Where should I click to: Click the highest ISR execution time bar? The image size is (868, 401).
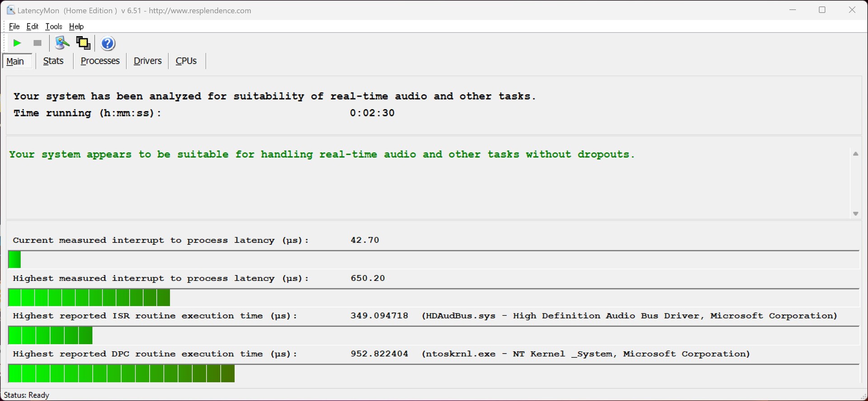pyautogui.click(x=51, y=336)
